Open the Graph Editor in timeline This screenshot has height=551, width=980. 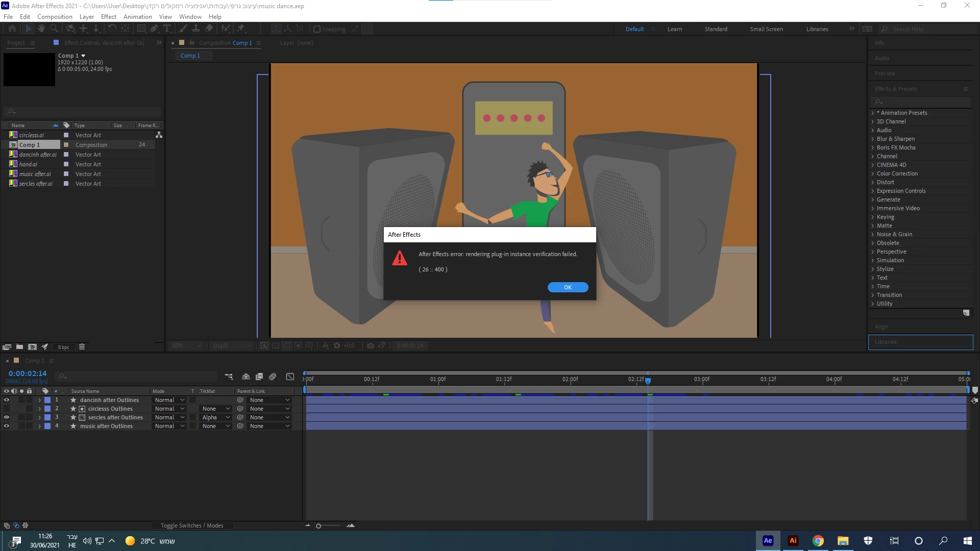click(x=290, y=377)
